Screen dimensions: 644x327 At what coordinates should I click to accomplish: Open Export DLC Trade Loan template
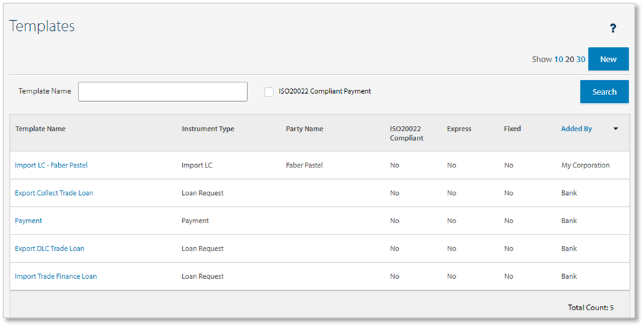pyautogui.click(x=50, y=249)
